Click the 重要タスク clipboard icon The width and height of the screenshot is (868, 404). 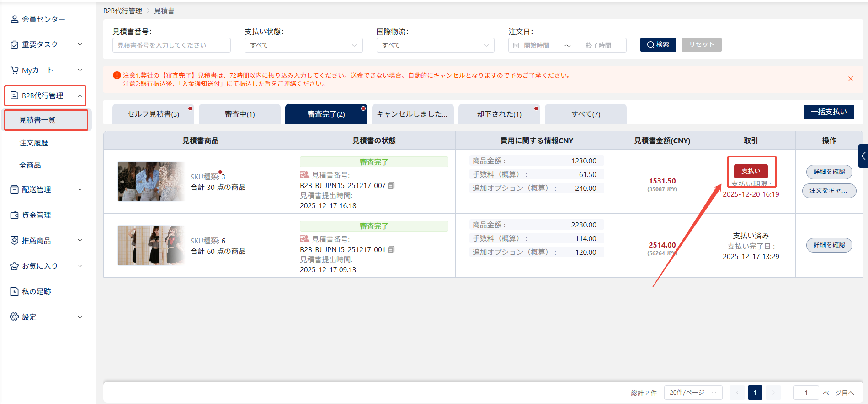tap(14, 44)
